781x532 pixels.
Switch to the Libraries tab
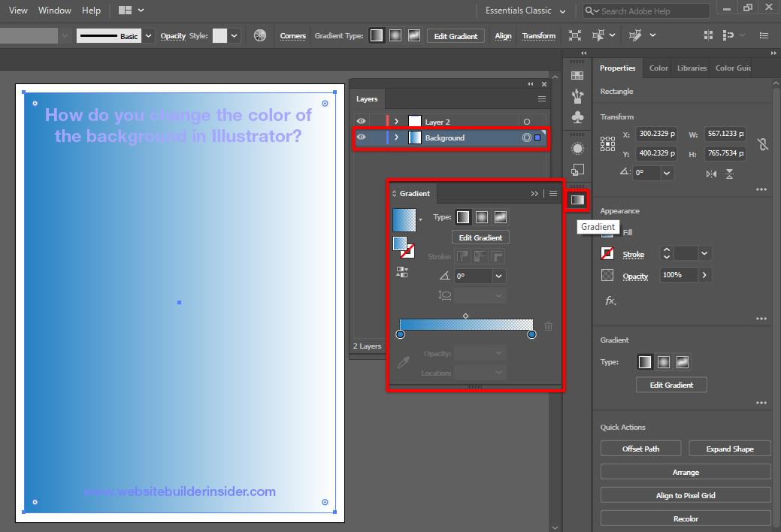(x=691, y=68)
